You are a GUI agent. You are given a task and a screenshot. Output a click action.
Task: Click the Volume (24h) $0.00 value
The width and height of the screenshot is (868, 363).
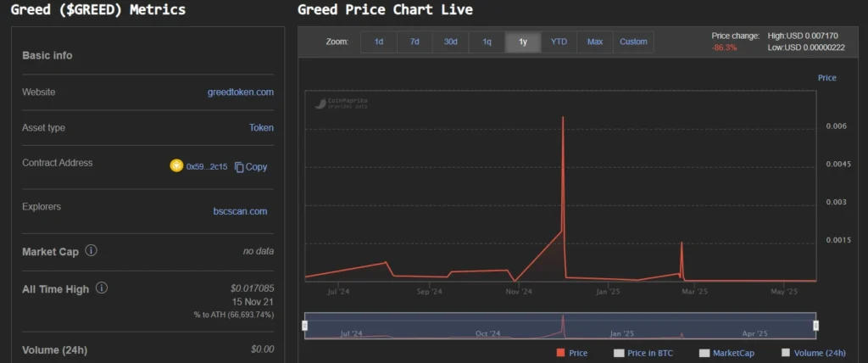point(263,349)
